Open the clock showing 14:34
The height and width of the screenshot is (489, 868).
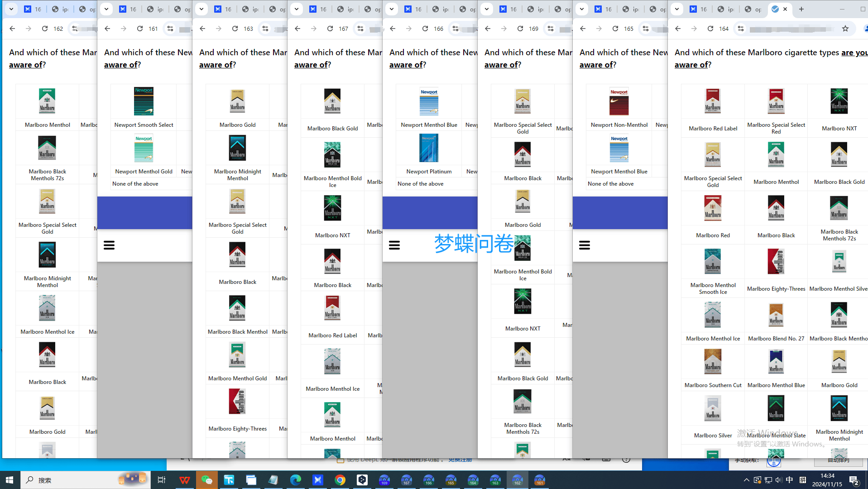827,480
